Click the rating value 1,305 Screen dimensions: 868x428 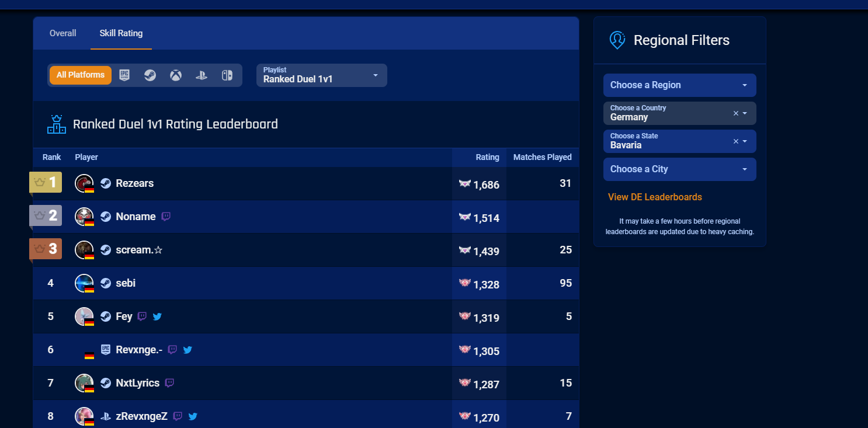pyautogui.click(x=487, y=352)
